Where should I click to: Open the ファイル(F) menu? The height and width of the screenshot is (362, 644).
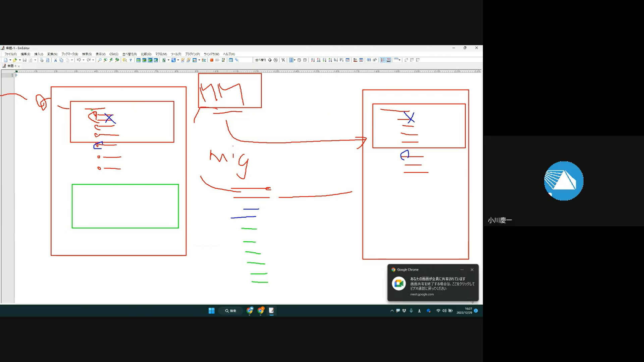(10, 54)
